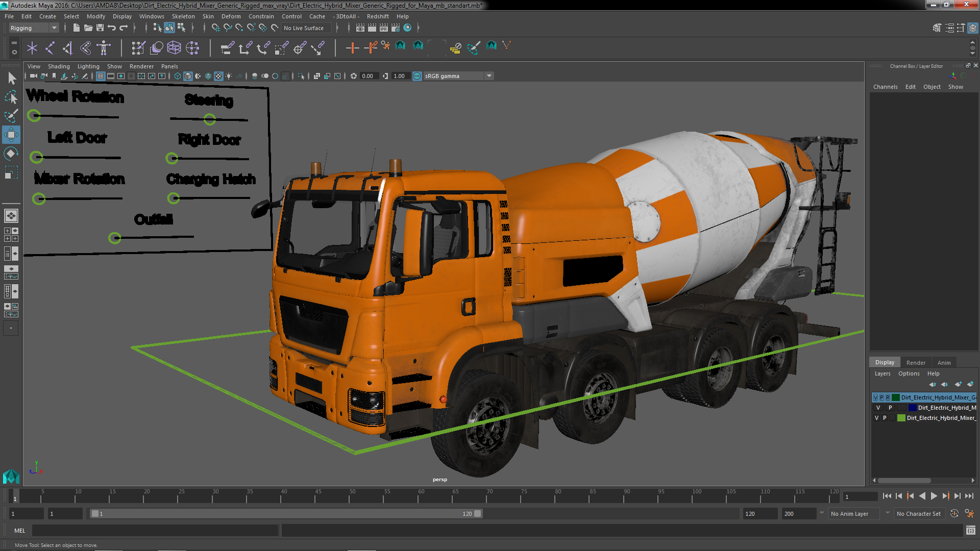Open the Options menu in Layer Editor
Viewport: 980px width, 551px height.
pos(909,373)
